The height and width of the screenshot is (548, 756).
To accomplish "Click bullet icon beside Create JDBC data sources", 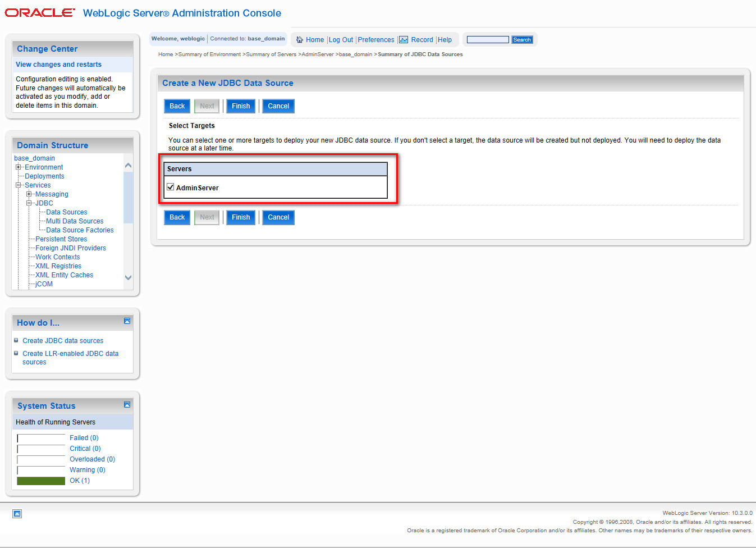I will click(x=16, y=340).
